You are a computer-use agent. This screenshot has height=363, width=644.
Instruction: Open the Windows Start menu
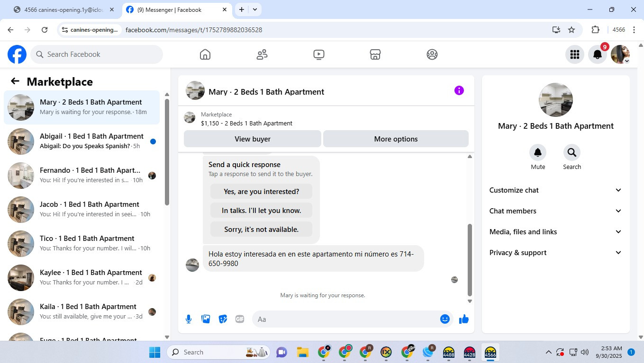[154, 352]
